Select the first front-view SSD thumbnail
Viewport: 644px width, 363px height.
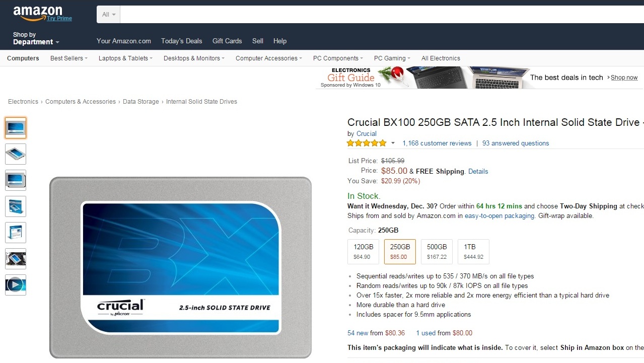[16, 128]
